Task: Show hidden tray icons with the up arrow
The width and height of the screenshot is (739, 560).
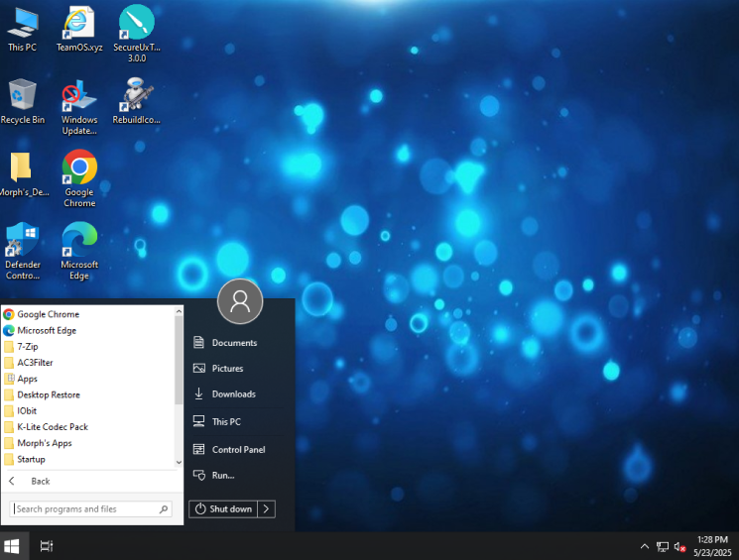Action: coord(644,547)
